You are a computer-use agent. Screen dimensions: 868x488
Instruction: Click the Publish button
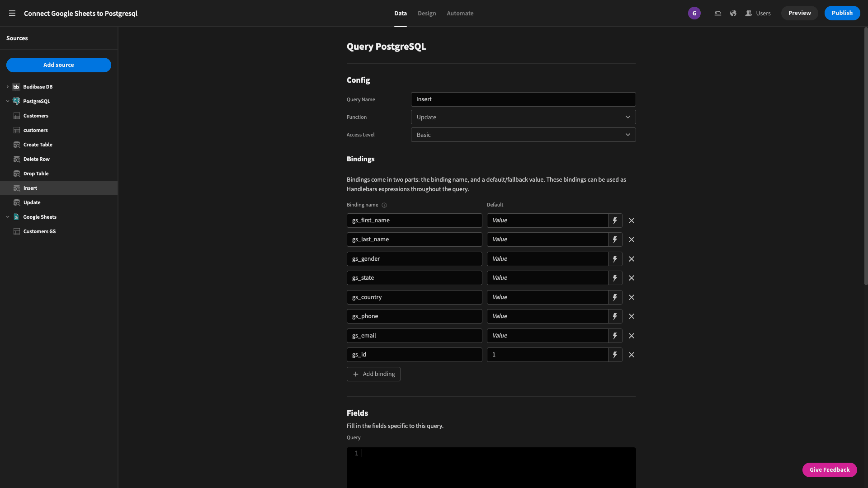[842, 13]
